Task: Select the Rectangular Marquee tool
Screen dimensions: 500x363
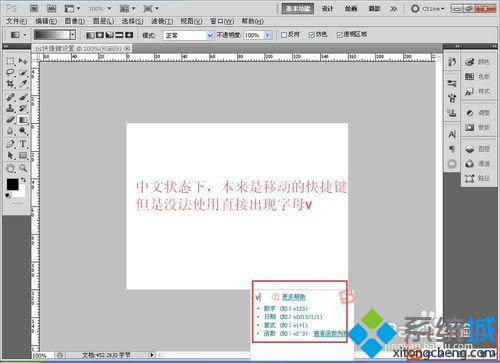Action: (10, 61)
